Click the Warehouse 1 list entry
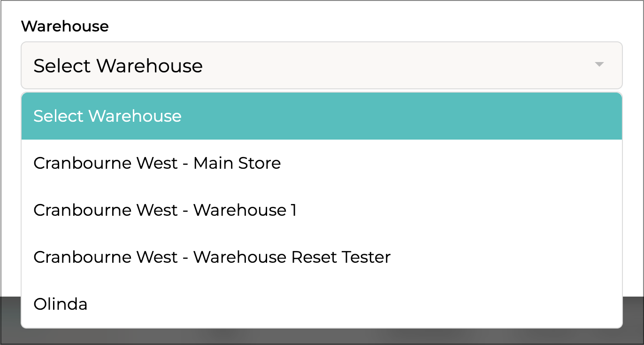 point(165,210)
